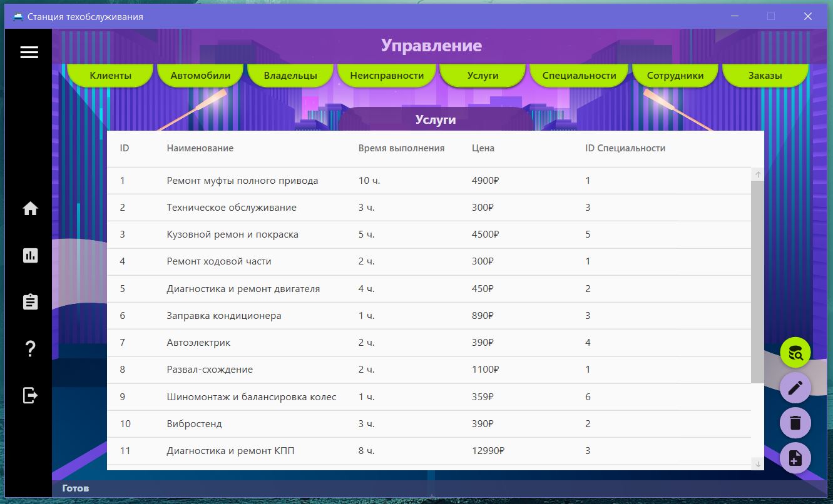
Task: Select row Кузовной ремон и покраска
Action: click(x=429, y=234)
